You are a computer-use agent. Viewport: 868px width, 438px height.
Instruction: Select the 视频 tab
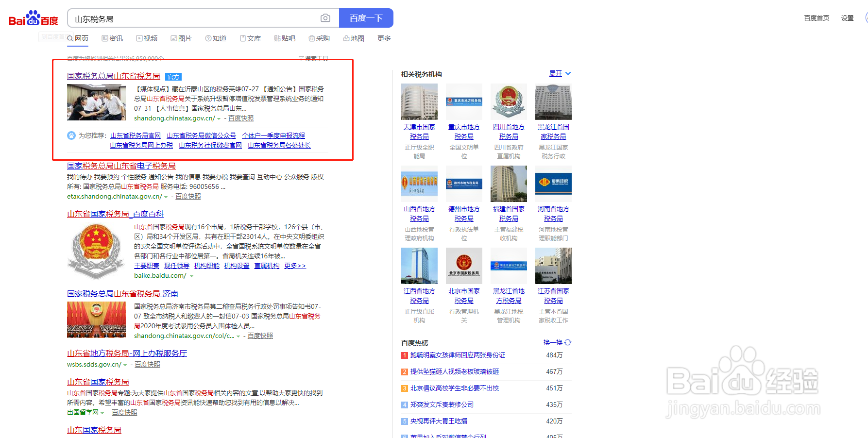coord(147,38)
